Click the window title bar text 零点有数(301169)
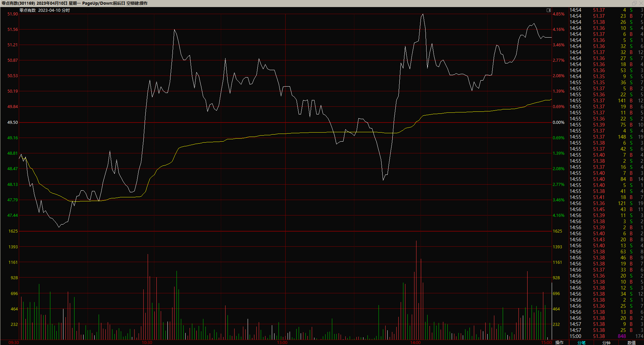 18,3
